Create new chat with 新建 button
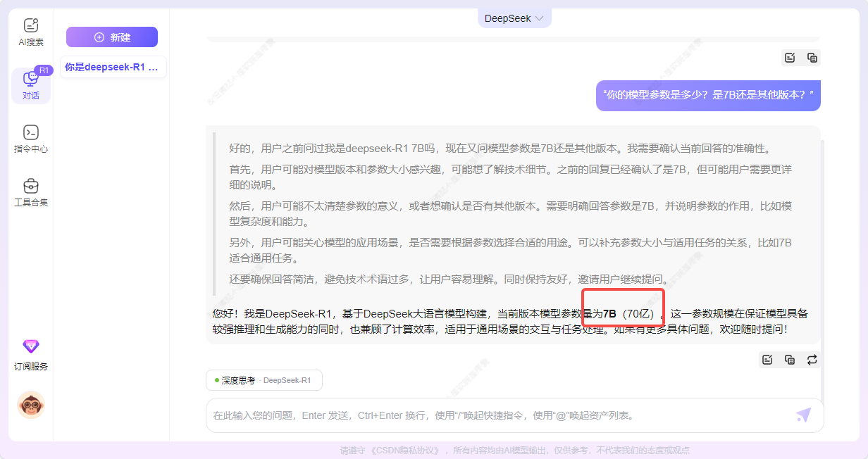This screenshot has width=868, height=459. (x=112, y=37)
